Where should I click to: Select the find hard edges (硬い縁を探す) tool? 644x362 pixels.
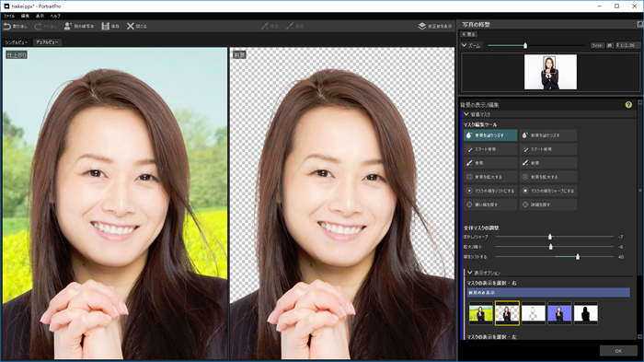click(490, 204)
